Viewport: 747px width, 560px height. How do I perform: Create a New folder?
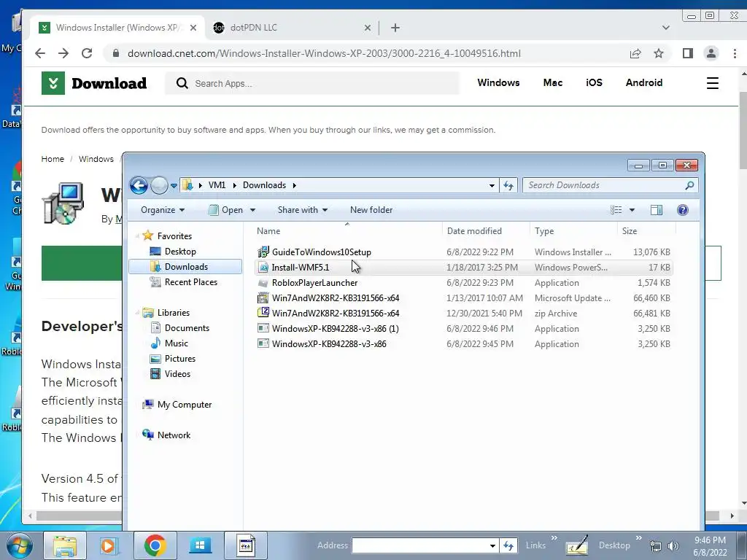pos(371,210)
